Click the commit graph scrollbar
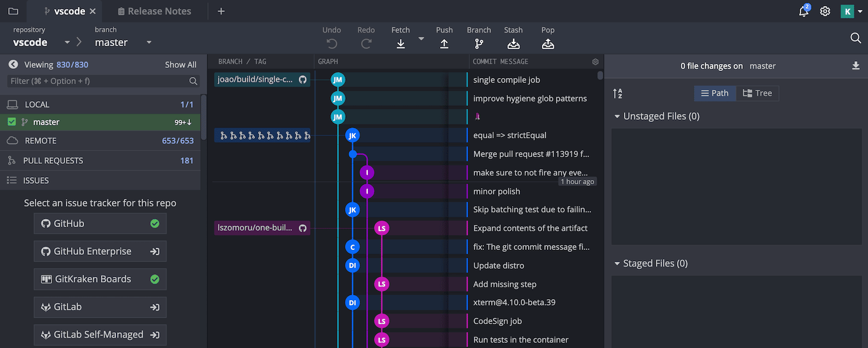This screenshot has width=868, height=348. [x=600, y=75]
